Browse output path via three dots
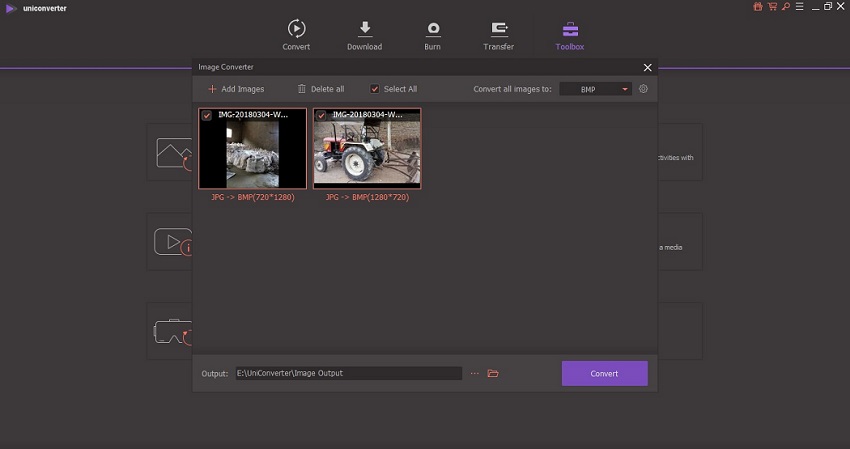The width and height of the screenshot is (850, 449). click(x=475, y=374)
